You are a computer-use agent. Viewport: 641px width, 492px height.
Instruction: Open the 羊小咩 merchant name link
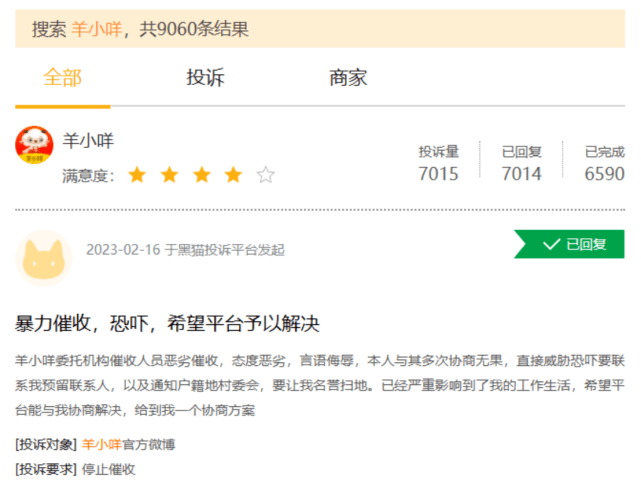(x=88, y=141)
